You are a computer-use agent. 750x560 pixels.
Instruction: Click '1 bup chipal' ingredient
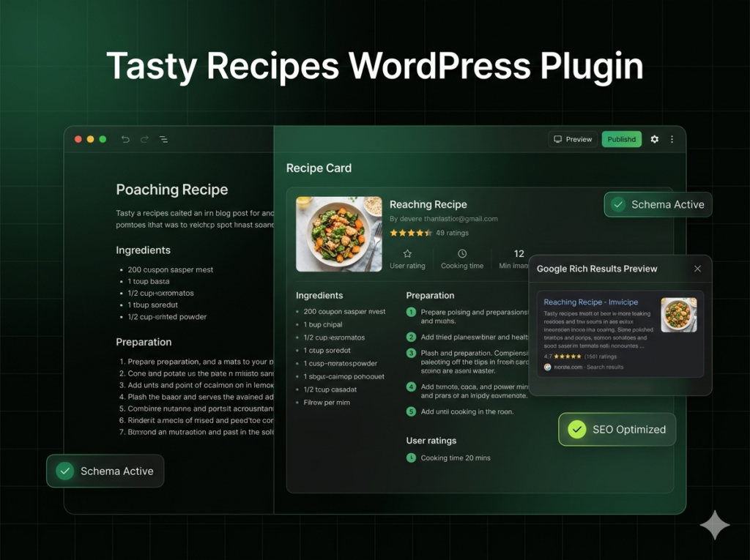click(323, 324)
